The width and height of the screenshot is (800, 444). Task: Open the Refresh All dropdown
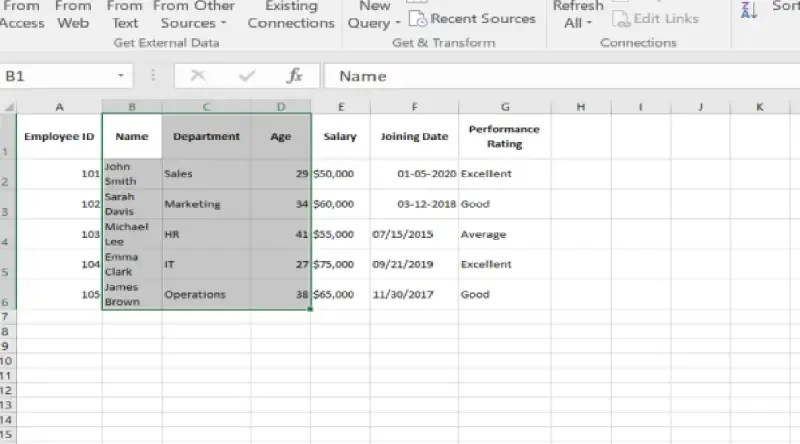578,15
